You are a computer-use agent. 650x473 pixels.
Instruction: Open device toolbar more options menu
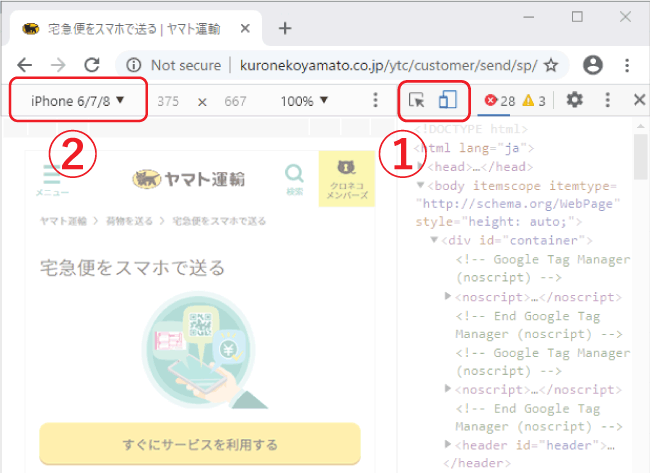pos(375,100)
